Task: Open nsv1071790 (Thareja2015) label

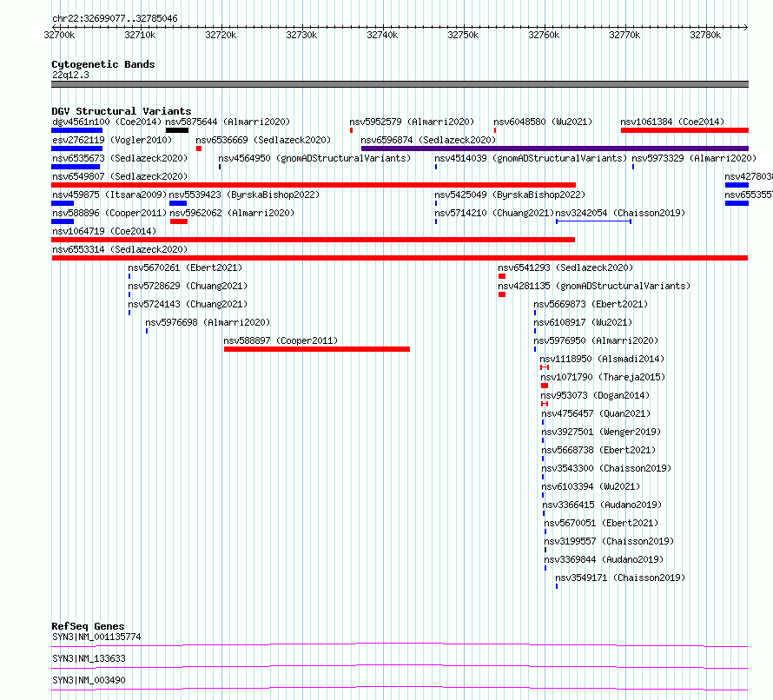Action: (x=603, y=377)
